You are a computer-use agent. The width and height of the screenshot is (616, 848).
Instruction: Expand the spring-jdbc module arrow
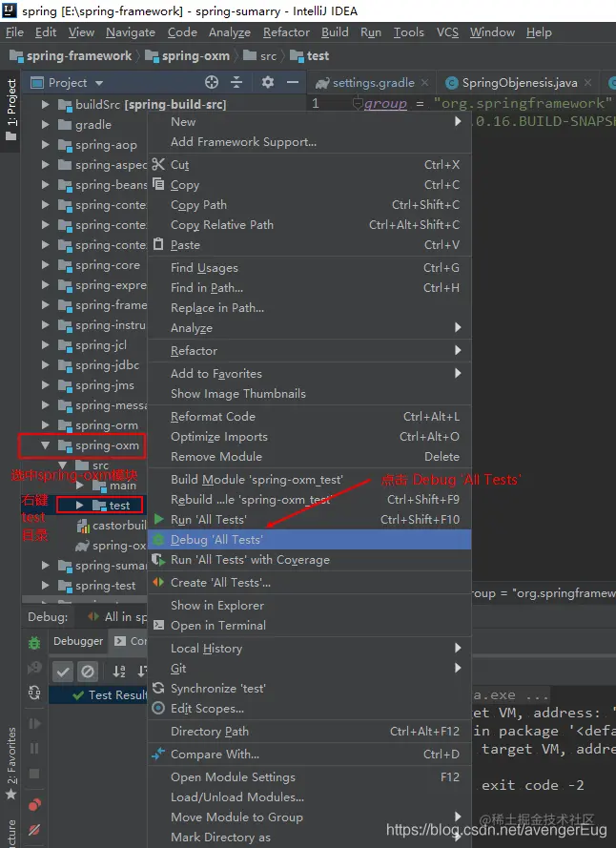(46, 365)
